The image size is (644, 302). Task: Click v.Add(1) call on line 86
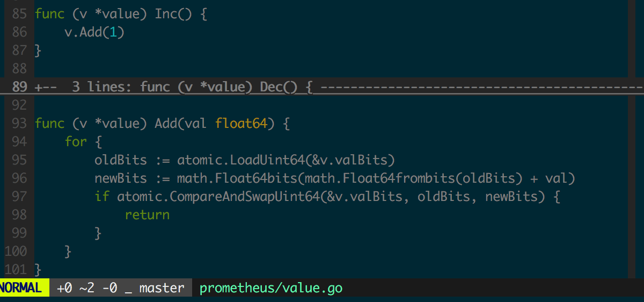coord(94,32)
